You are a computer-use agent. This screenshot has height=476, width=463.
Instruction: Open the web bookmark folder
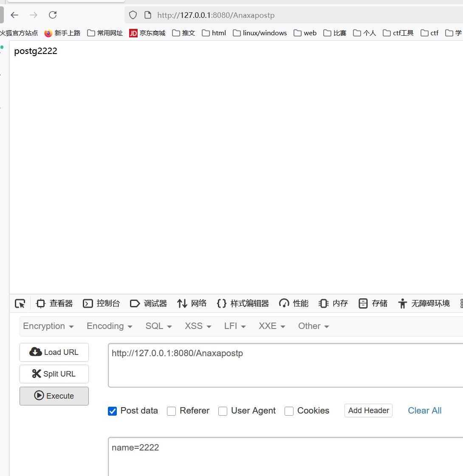(x=305, y=33)
